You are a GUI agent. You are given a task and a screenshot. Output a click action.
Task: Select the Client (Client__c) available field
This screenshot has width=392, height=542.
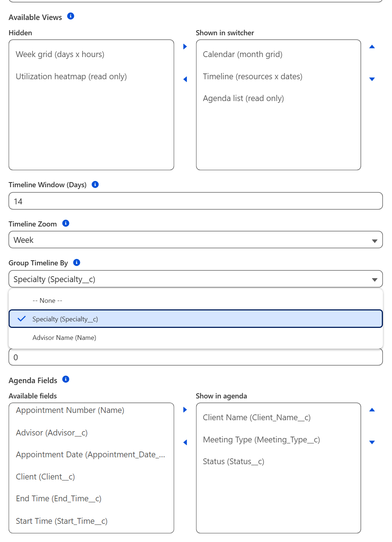point(91,477)
